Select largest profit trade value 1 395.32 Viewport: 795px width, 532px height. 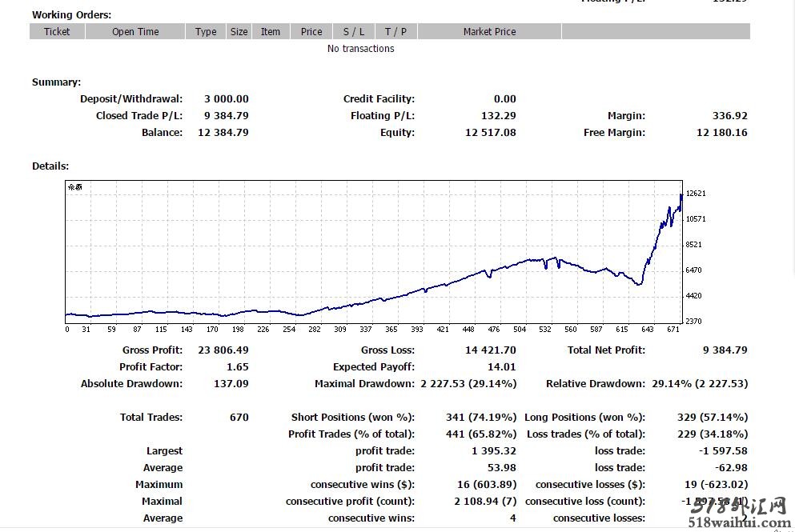point(494,451)
